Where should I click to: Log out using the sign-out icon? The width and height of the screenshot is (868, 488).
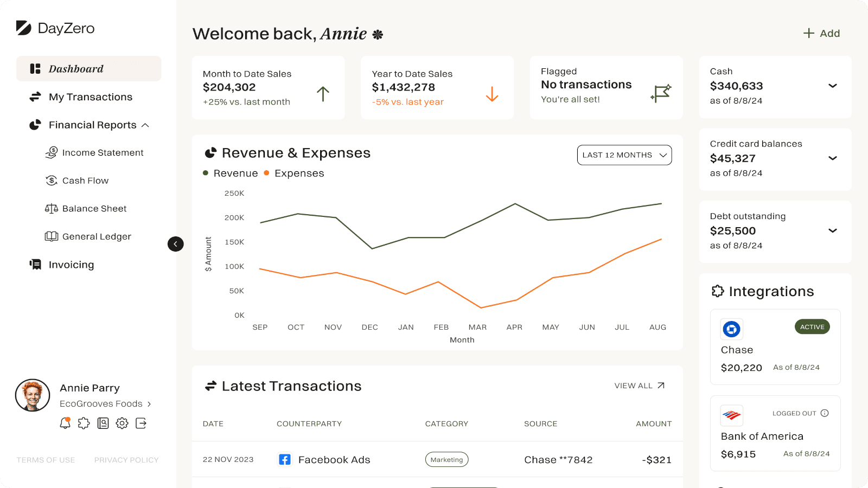click(141, 423)
